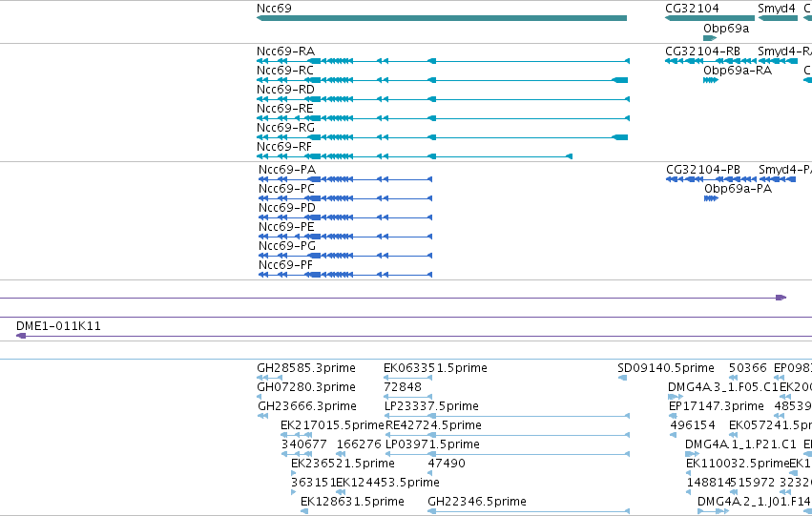
Task: Select the Obp69a gene label
Action: [726, 29]
